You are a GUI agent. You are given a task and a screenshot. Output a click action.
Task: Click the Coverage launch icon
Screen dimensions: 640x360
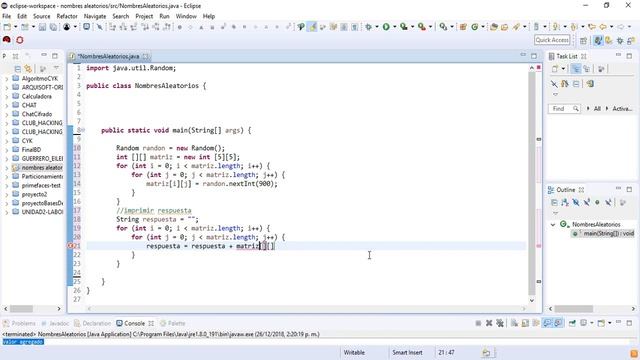[x=404, y=27]
